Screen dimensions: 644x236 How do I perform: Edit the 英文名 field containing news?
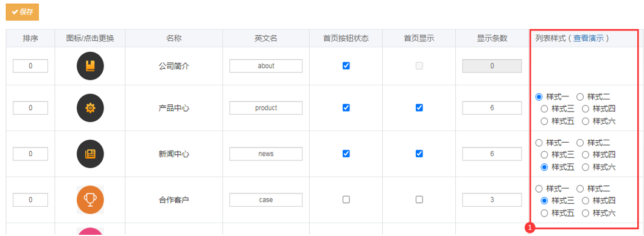[266, 154]
